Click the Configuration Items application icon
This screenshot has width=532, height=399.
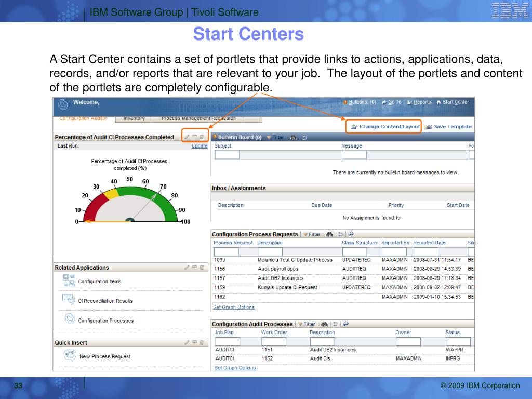[x=69, y=280]
